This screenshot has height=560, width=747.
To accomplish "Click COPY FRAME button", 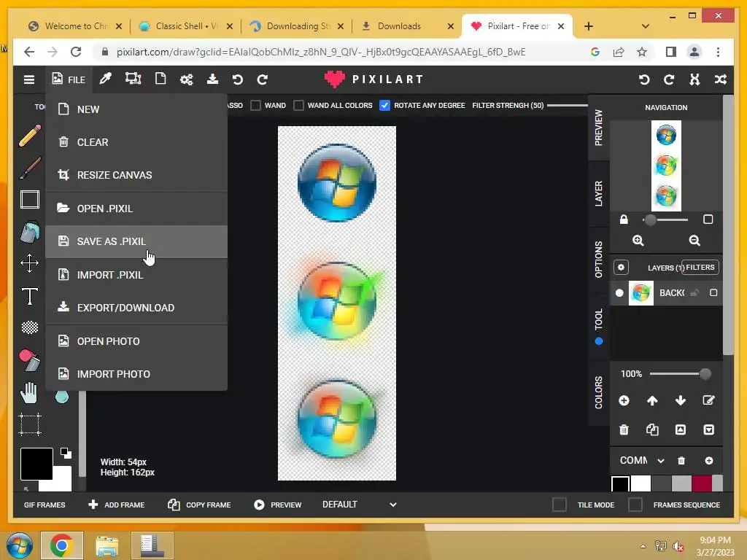I will pyautogui.click(x=199, y=505).
